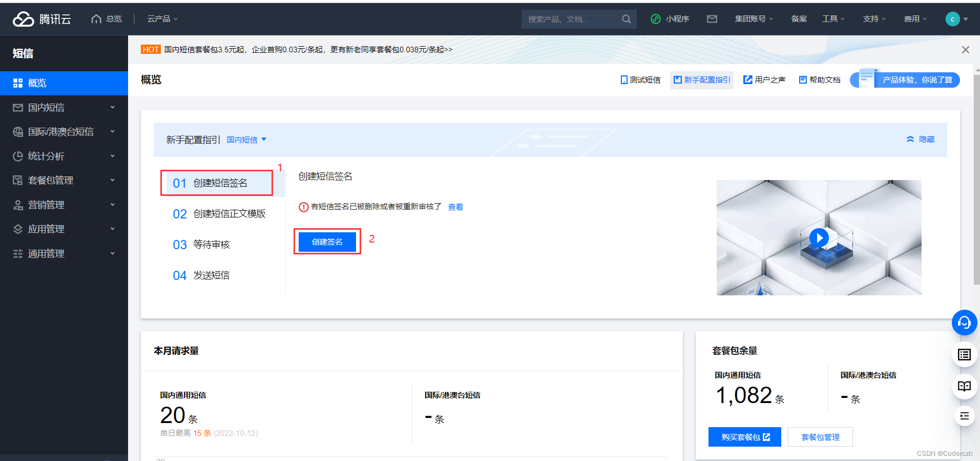980x461 pixels.
Task: Expand the 国际/港澳台短信 sidebar menu
Action: (112, 131)
